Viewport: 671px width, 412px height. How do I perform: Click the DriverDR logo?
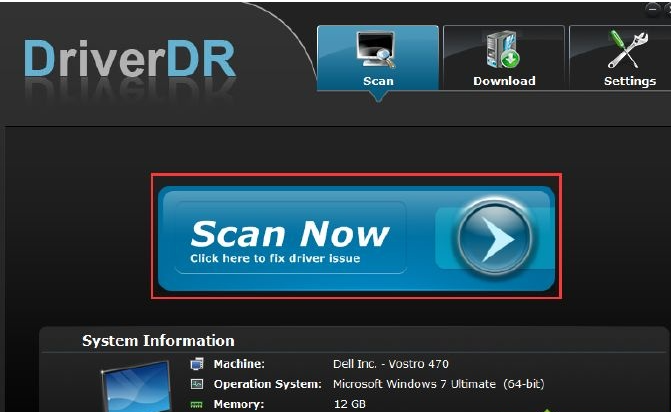coord(130,59)
